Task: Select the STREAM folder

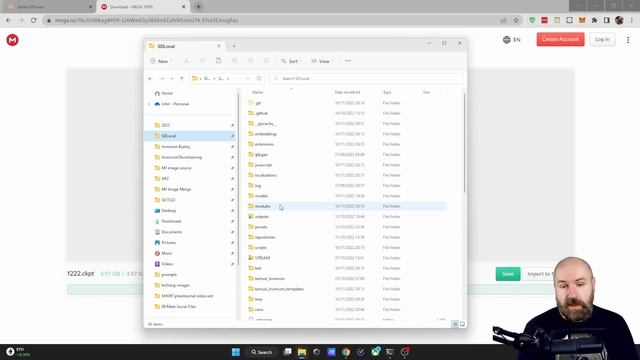Action: pyautogui.click(x=262, y=258)
